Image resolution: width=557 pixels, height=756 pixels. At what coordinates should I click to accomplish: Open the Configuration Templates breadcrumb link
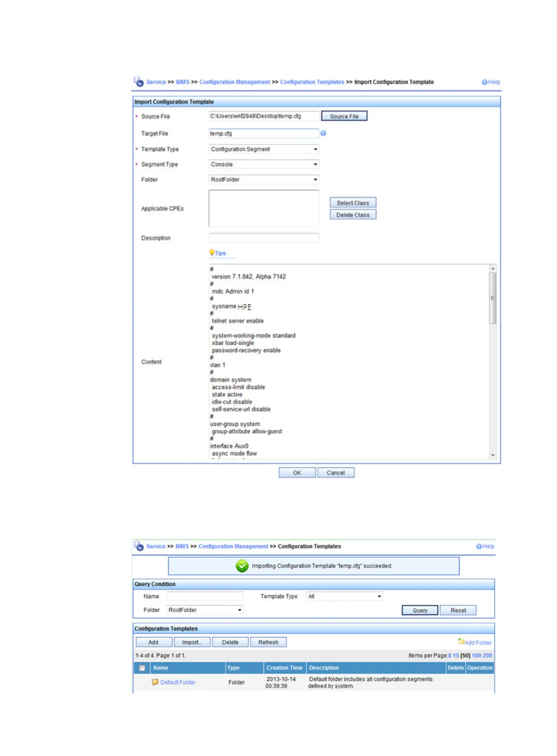312,82
